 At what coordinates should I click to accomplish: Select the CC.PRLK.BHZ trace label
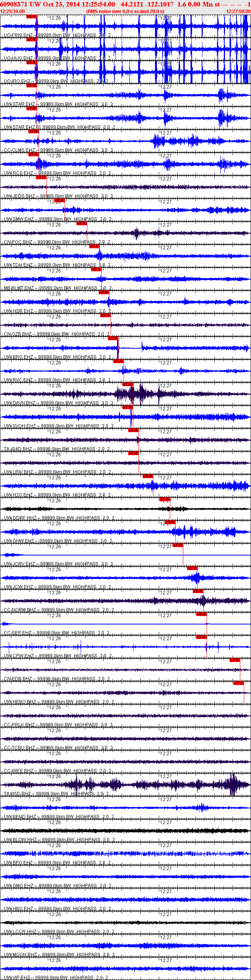[x=58, y=725]
